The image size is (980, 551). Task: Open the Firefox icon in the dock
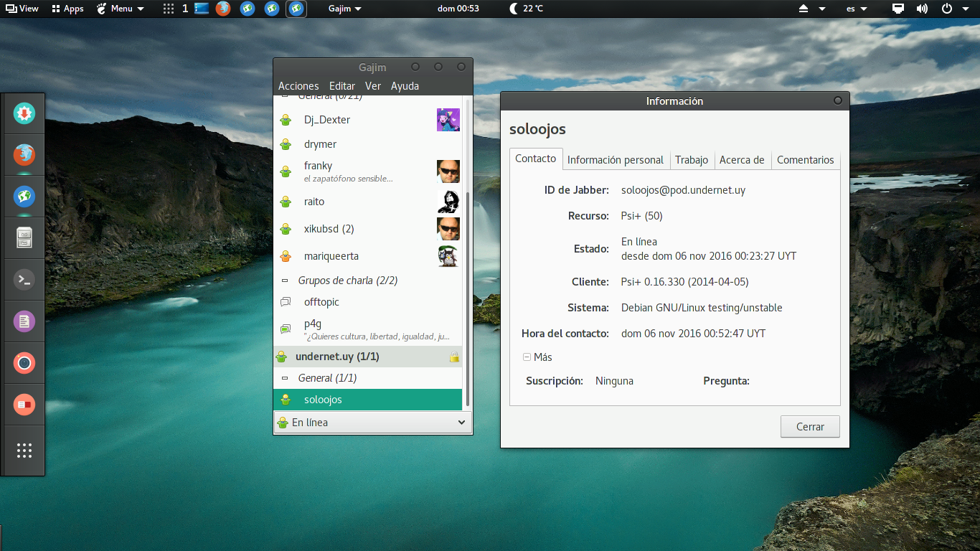(24, 155)
